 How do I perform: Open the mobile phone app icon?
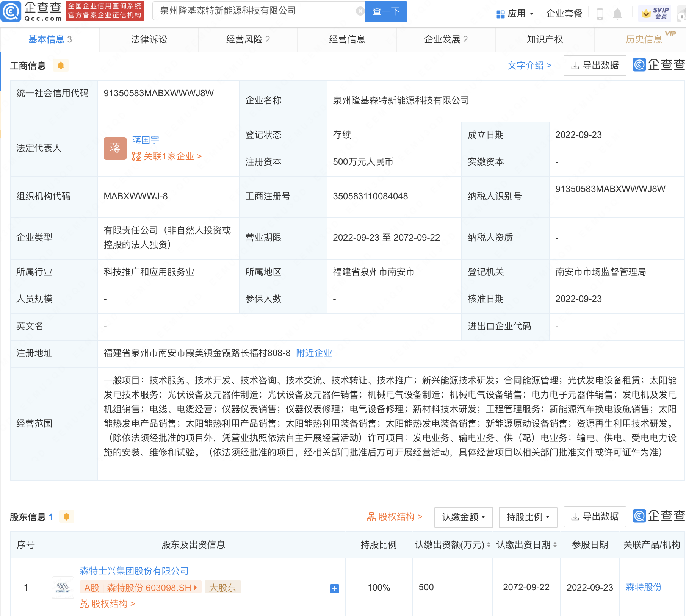(600, 14)
